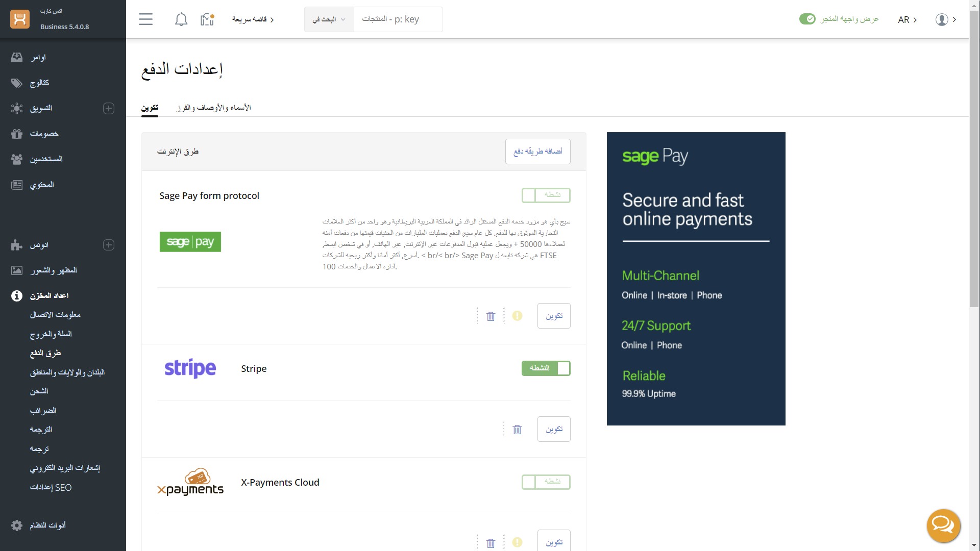Click X-Payments Cloud method name
Image resolution: width=980 pixels, height=551 pixels.
280,482
